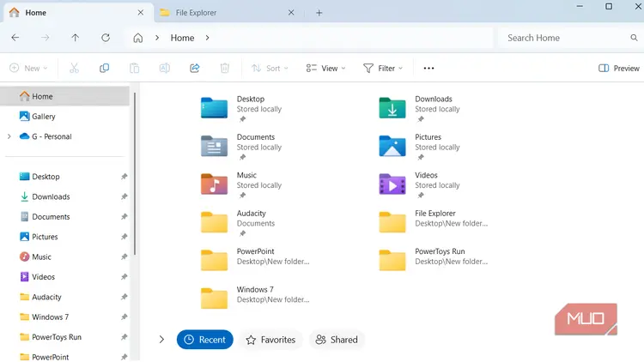The height and width of the screenshot is (362, 644).
Task: Click chevron before Home in address bar
Action: (157, 38)
